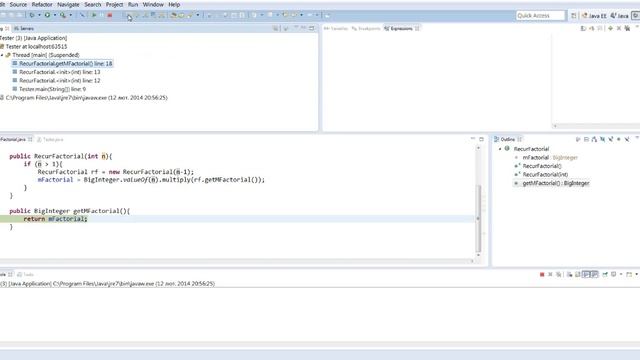Image resolution: width=640 pixels, height=360 pixels.
Task: Switch to the Variables tab
Action: click(x=336, y=29)
